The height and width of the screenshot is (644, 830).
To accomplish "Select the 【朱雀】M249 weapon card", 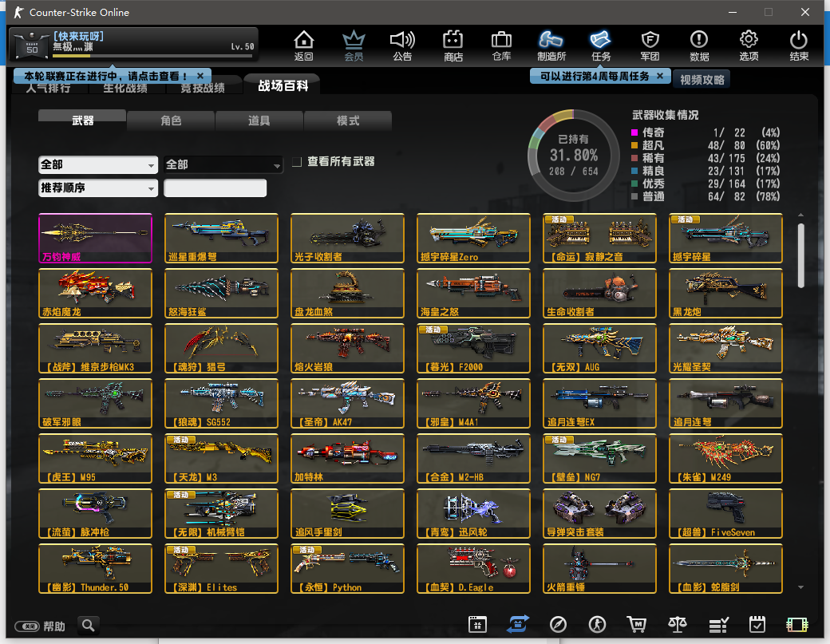I will 725,458.
